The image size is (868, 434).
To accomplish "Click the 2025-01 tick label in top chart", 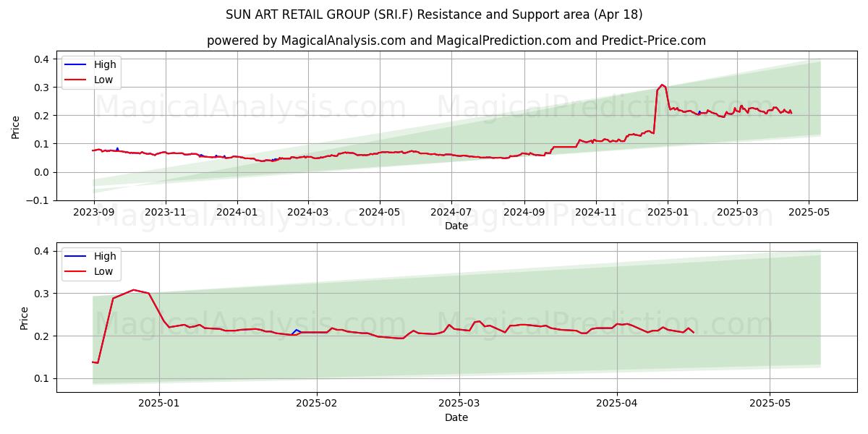I will (x=667, y=213).
